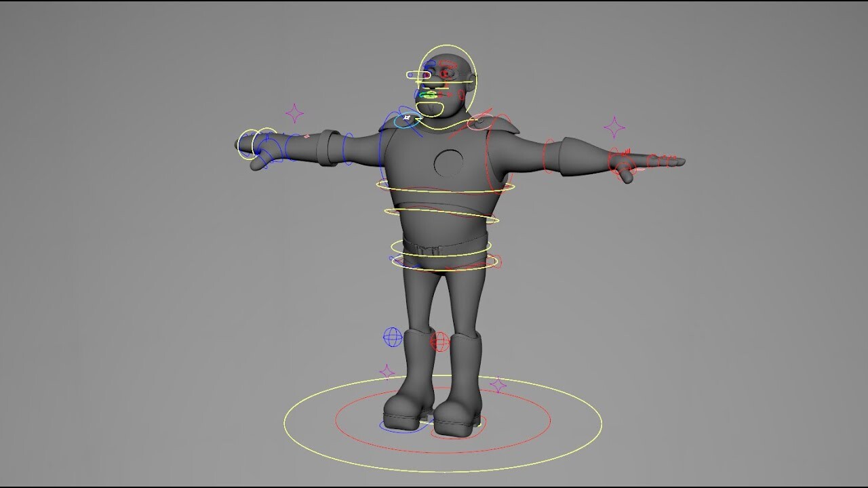
Task: Select the blue left knee pole vector sphere
Action: point(392,337)
